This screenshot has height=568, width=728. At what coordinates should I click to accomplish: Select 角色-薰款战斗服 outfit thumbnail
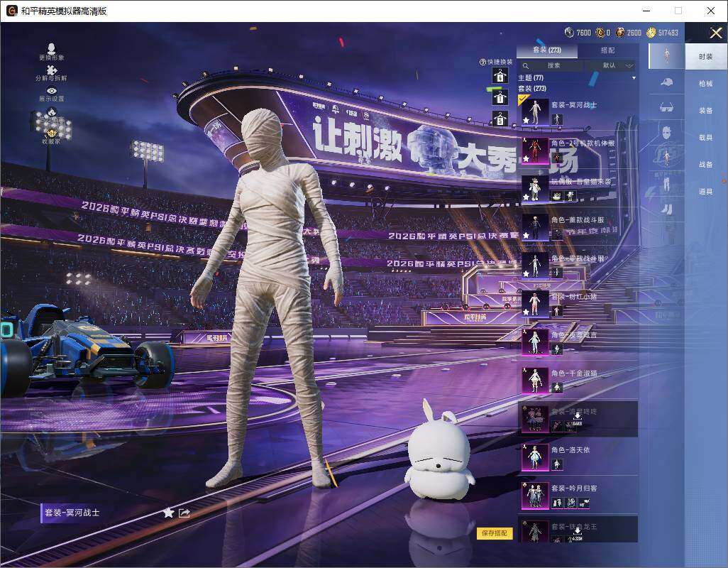pos(535,227)
